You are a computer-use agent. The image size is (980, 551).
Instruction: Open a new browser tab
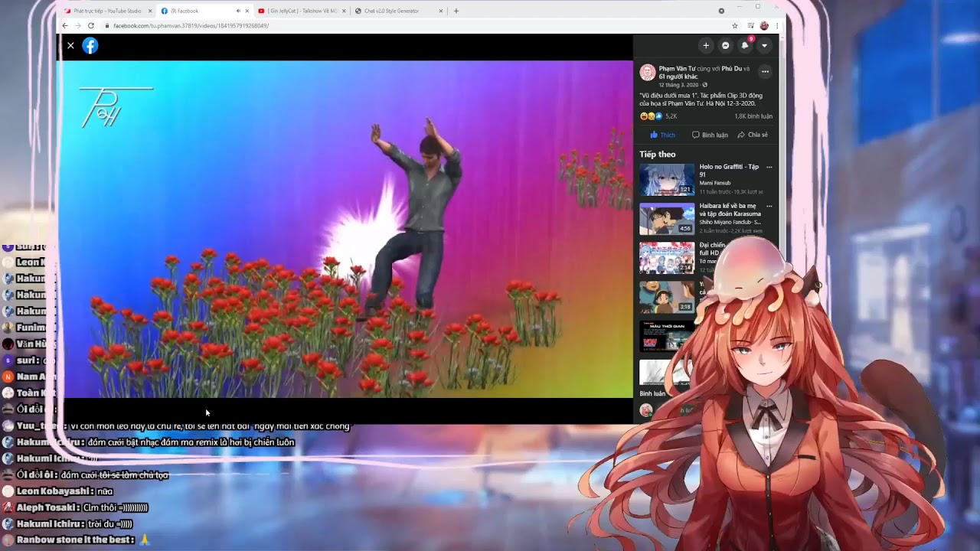click(456, 11)
